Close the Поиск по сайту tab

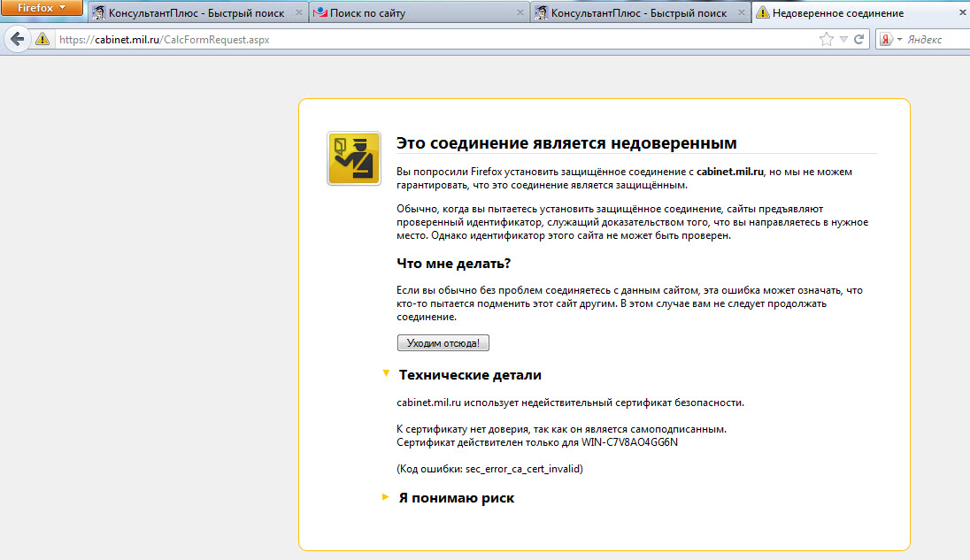coord(520,12)
